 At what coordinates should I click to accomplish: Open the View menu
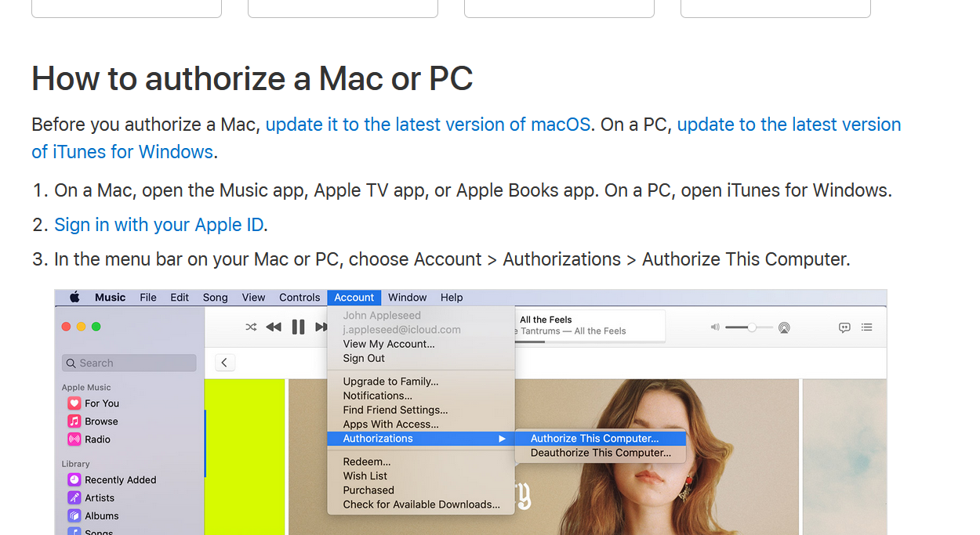pos(253,298)
